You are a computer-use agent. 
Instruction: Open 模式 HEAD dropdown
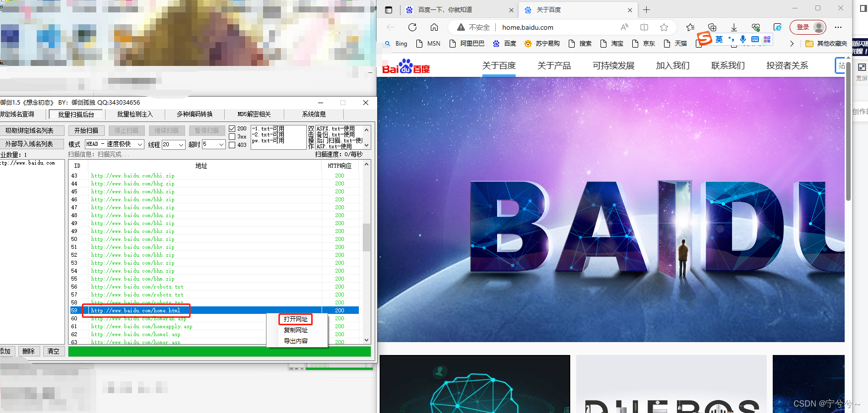pos(115,144)
